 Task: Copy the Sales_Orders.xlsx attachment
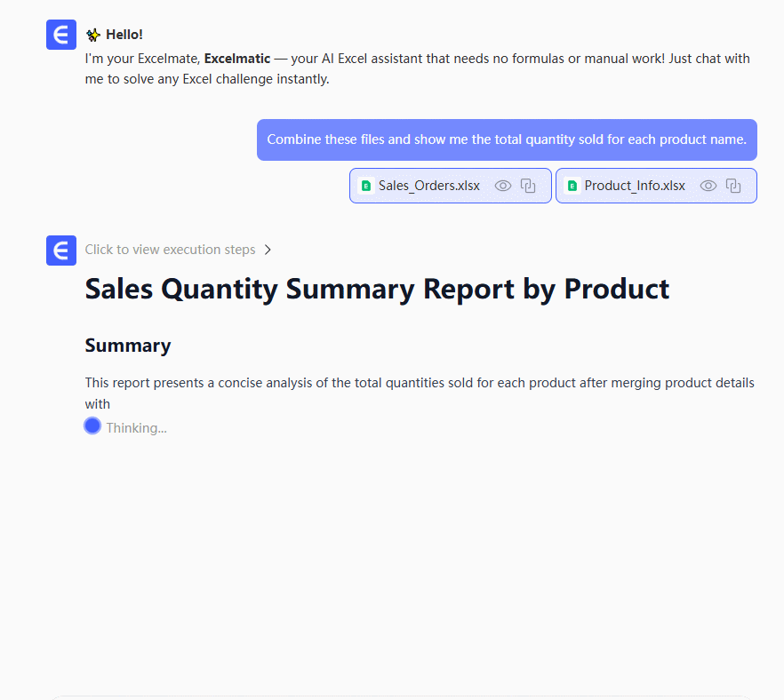coord(528,186)
